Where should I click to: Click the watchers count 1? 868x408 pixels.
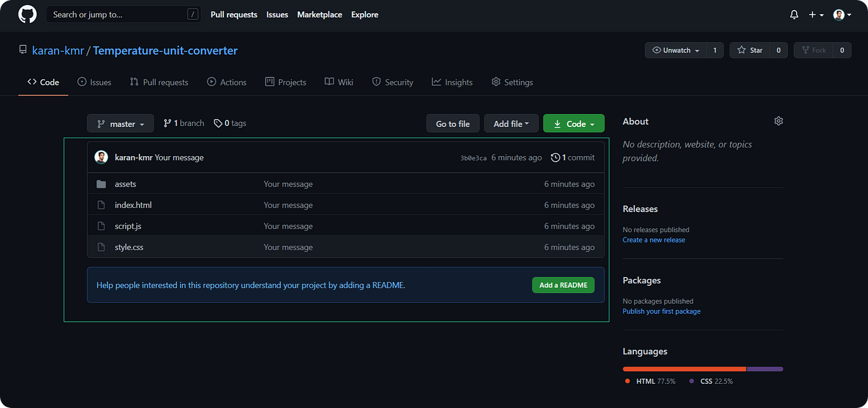point(714,50)
